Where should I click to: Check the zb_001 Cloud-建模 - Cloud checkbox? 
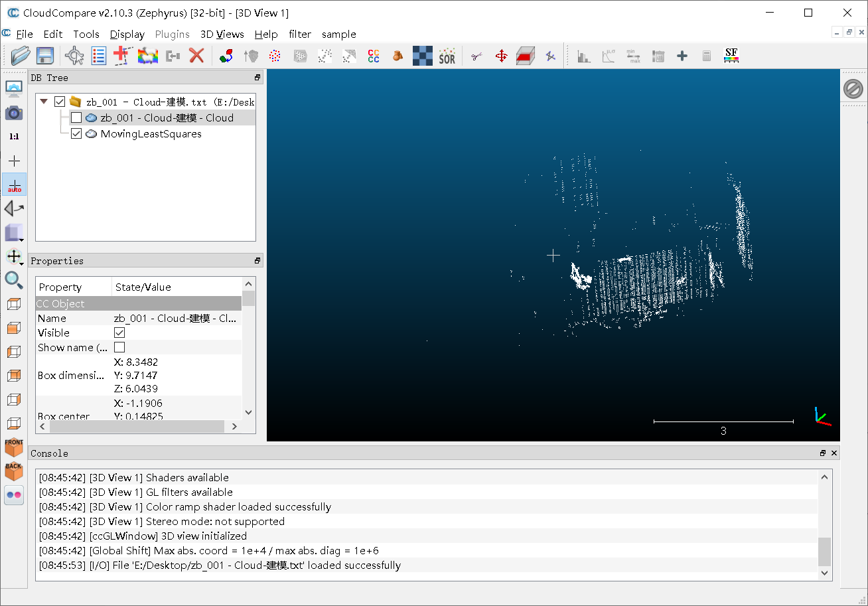point(76,117)
